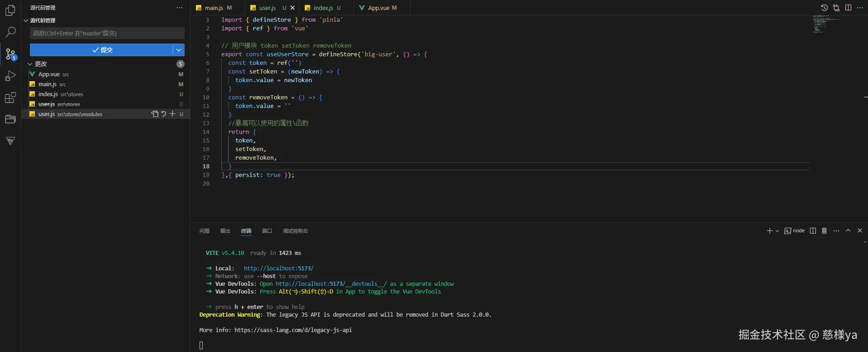Open Run and Debug view
The height and width of the screenshot is (352, 868).
[10, 76]
